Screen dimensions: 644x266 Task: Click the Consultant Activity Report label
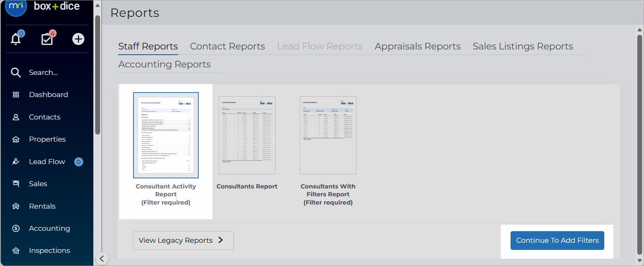166,194
